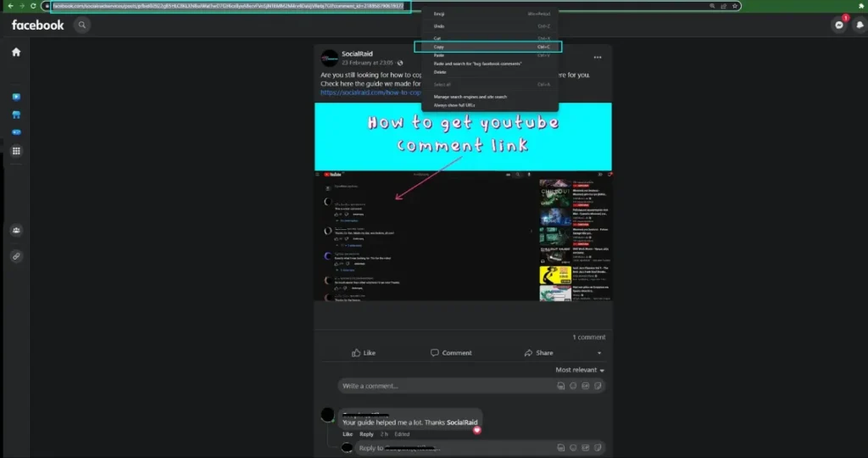Screen dimensions: 868x458
Task: Open the Most relevant sort dropdown
Action: pyautogui.click(x=580, y=370)
